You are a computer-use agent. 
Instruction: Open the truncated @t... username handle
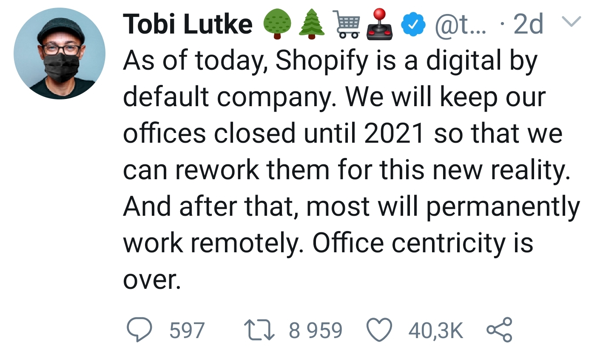462,24
